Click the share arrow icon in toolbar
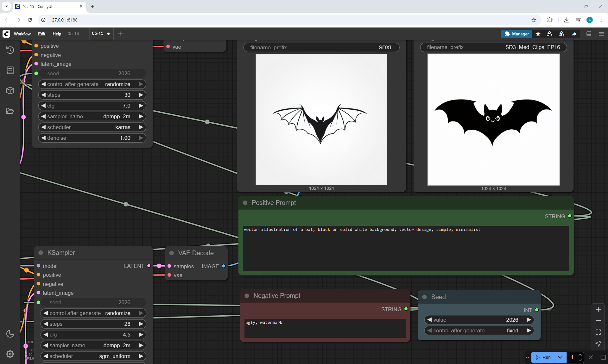Screen dimensions: 608x364 (574, 34)
